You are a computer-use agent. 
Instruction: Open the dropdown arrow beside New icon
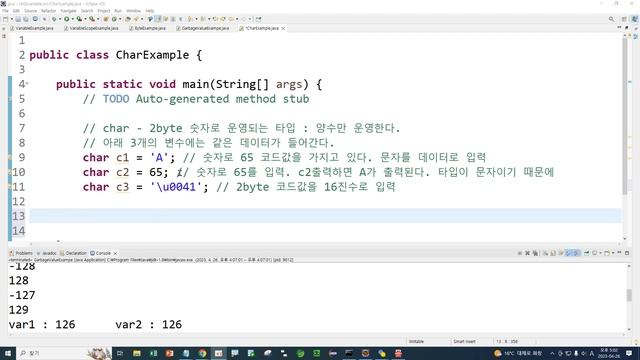[x=12, y=19]
